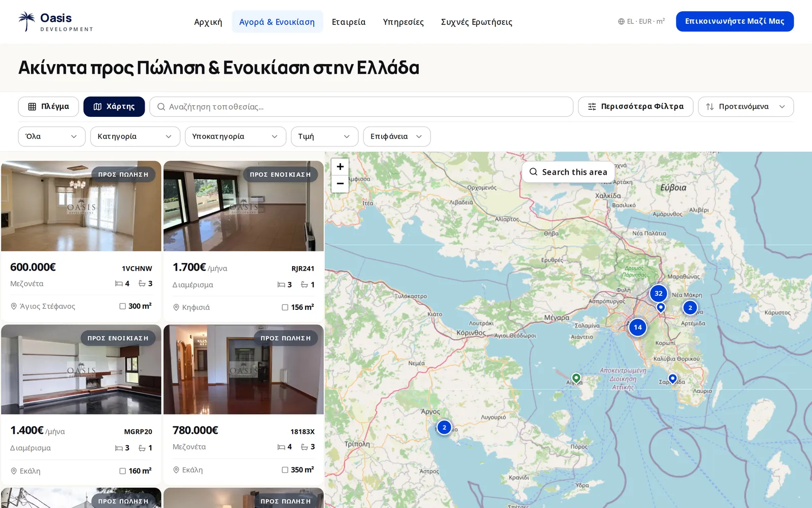Click Search this area on map

tap(568, 172)
